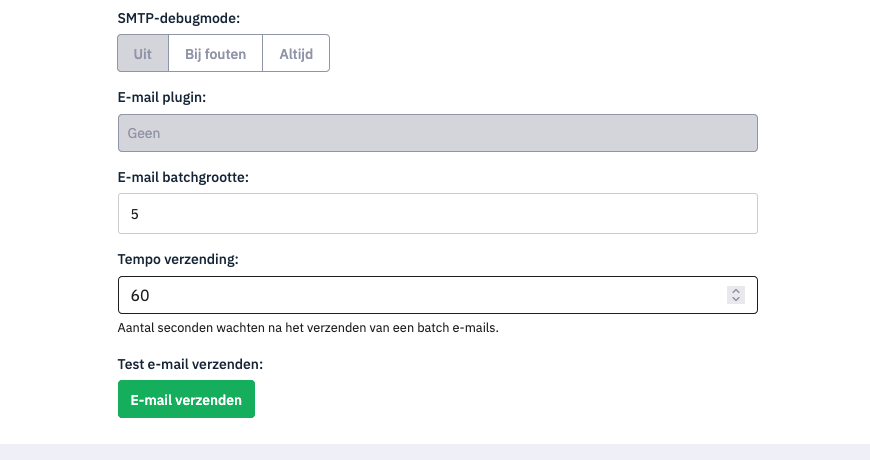The image size is (870, 460).
Task: Select Altijd for SMTP-debugmode
Action: tap(296, 54)
